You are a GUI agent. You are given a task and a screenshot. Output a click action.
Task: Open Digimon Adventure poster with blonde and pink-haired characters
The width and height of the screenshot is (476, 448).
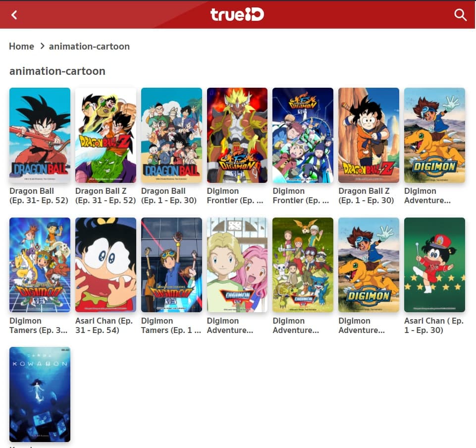coord(237,265)
